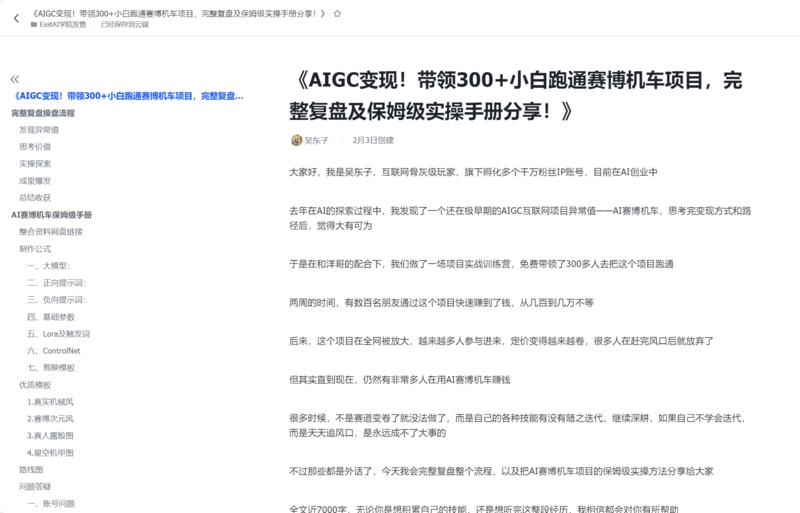Select outline entry 五、Lora及触发词

click(59, 334)
